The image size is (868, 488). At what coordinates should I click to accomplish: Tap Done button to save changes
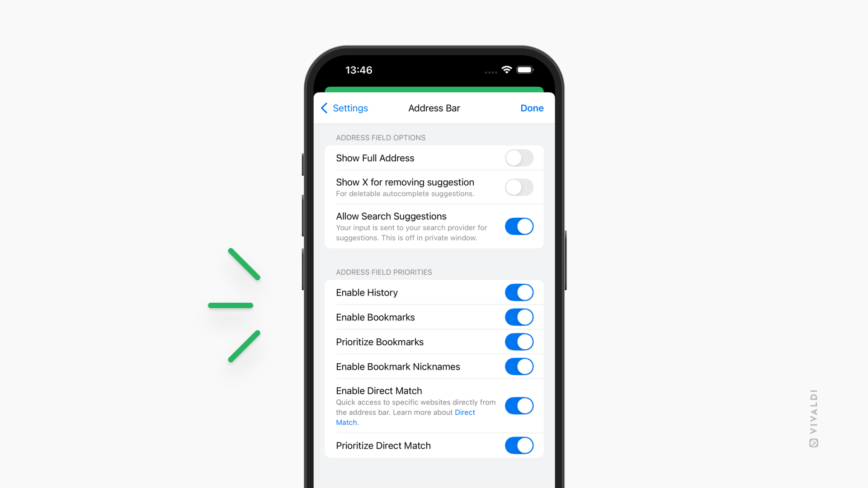click(532, 108)
